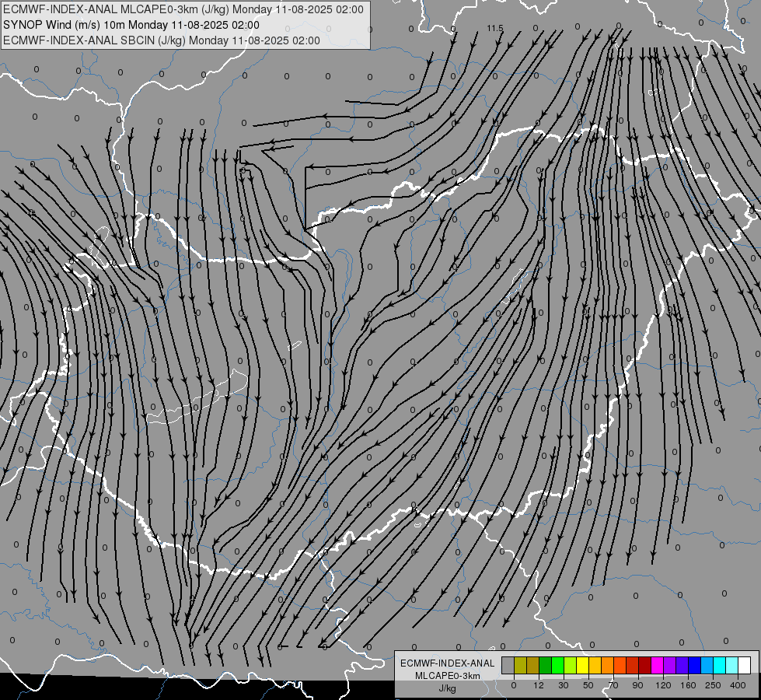
Task: Click the '250' tick label on the legend
Action: point(713,685)
